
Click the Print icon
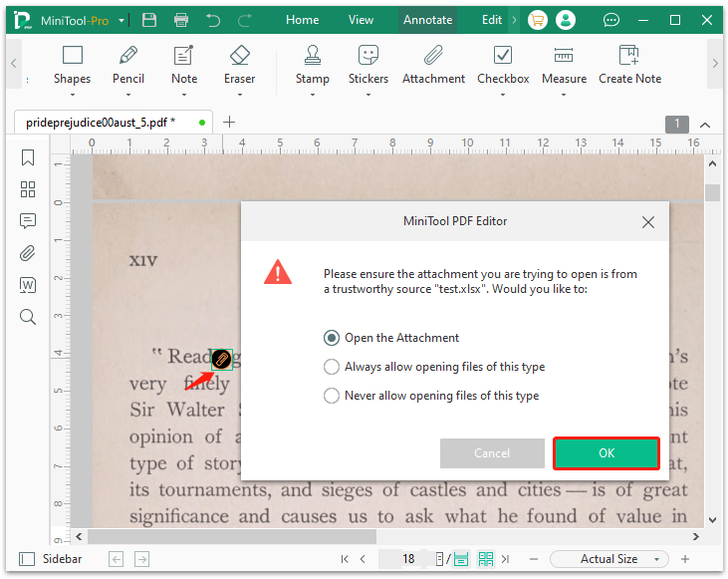point(181,20)
